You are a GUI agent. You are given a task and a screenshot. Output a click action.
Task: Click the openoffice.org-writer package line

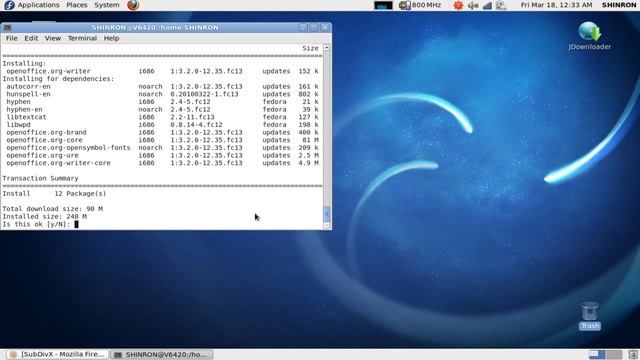click(x=162, y=71)
